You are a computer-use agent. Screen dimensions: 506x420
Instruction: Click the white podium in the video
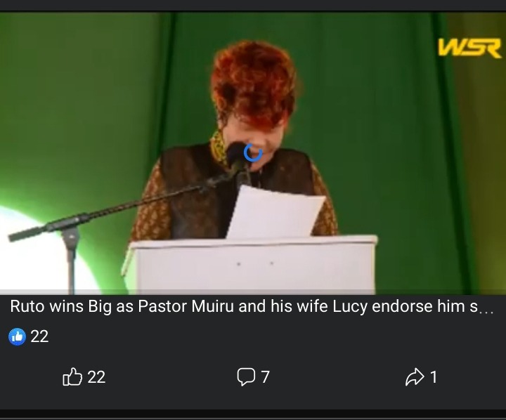(x=250, y=264)
